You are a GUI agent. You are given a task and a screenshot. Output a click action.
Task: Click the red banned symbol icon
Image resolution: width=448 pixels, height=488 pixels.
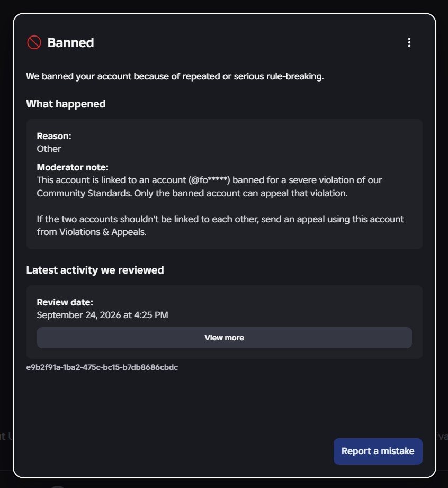[x=34, y=42]
